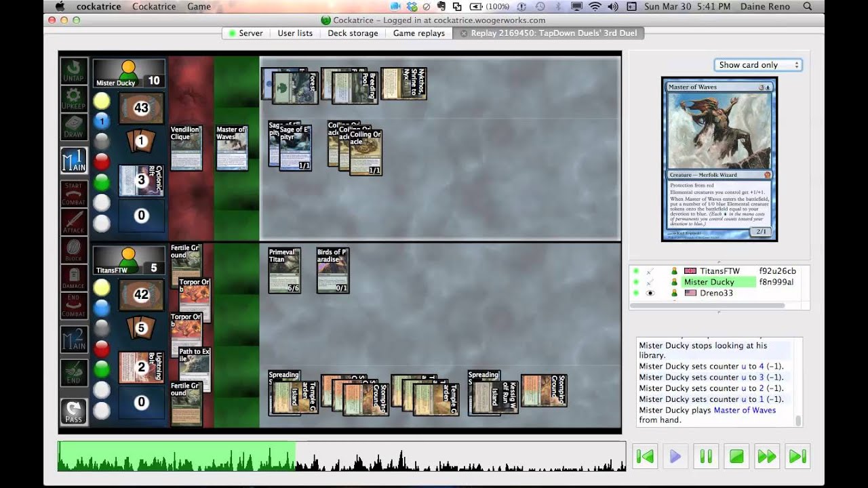Open the Apple menu
The image size is (868, 488).
click(x=60, y=7)
